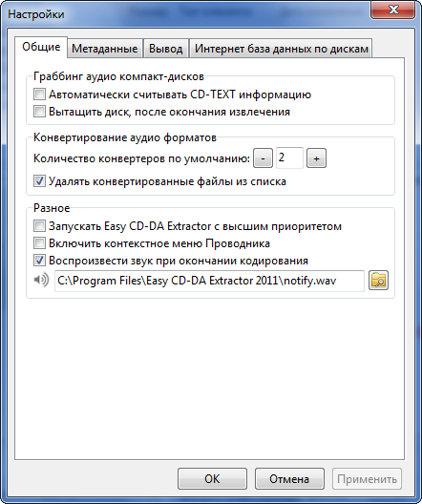Screen dimensions: 422x504
Task: Click the Конвертирование аудио форматов group label
Action: [125, 137]
